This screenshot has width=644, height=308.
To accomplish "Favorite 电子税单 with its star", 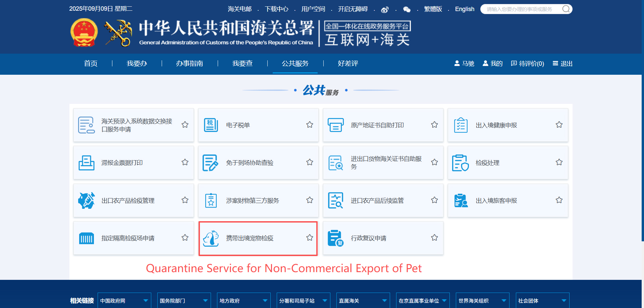I will pos(310,125).
